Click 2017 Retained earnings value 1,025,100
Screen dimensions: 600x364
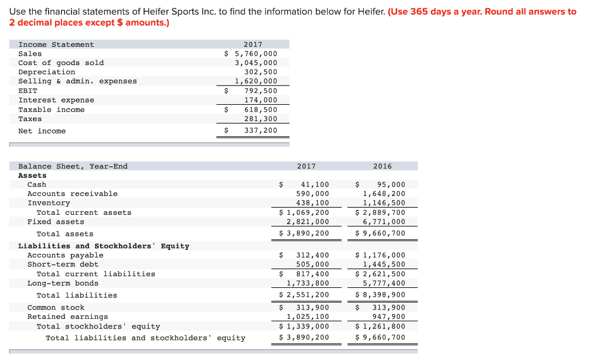[308, 317]
